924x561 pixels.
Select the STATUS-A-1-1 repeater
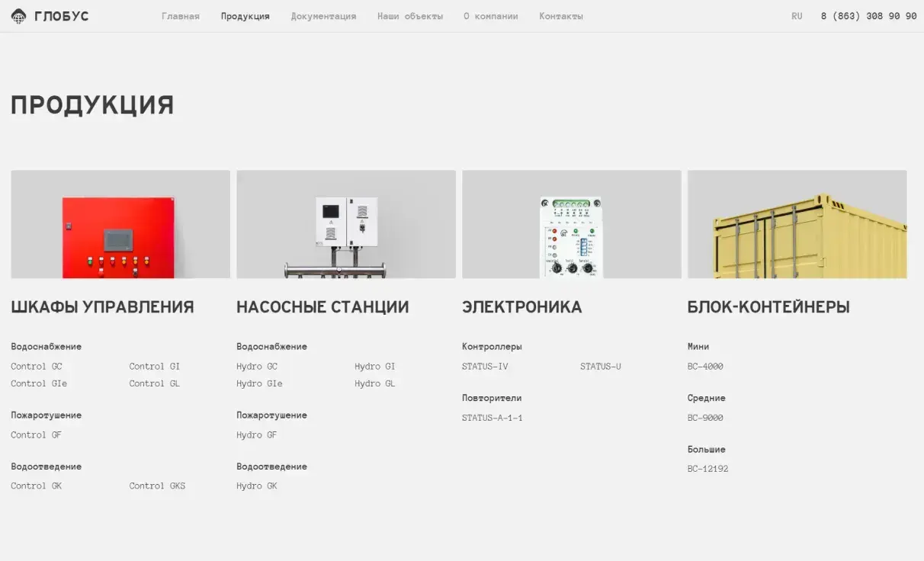click(492, 418)
